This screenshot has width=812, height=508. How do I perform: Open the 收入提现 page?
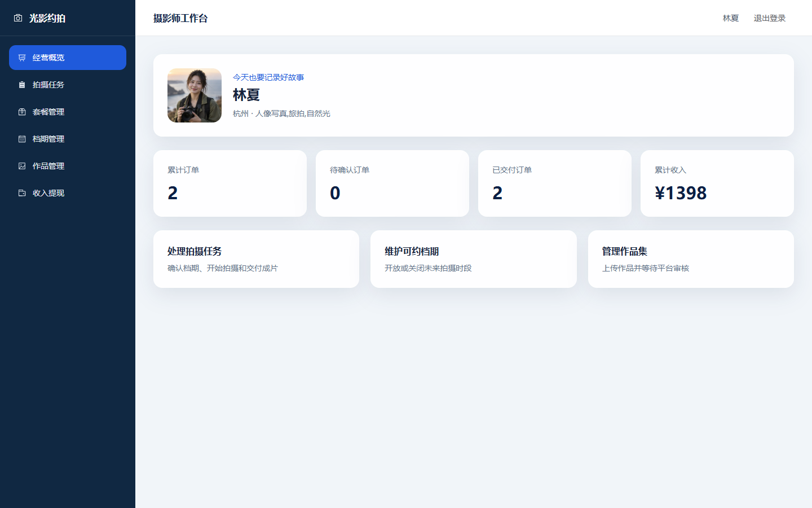tap(68, 193)
